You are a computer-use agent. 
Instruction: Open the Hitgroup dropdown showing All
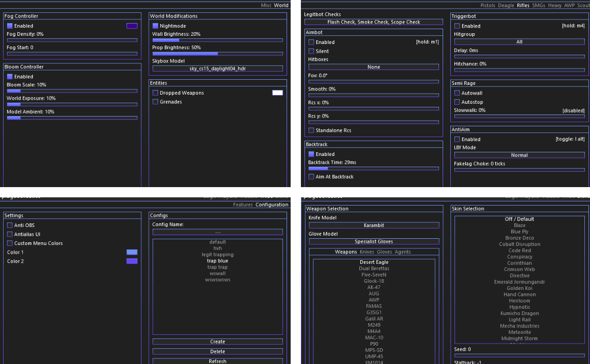(x=519, y=42)
